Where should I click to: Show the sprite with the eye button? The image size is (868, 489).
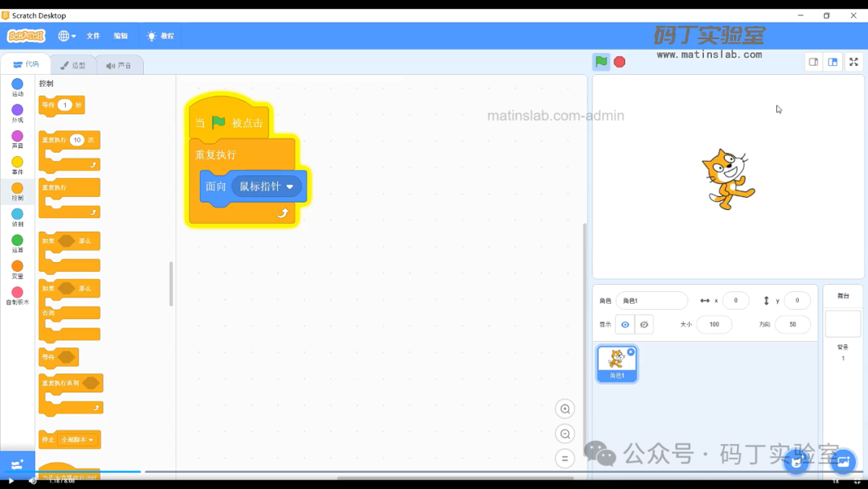point(625,324)
